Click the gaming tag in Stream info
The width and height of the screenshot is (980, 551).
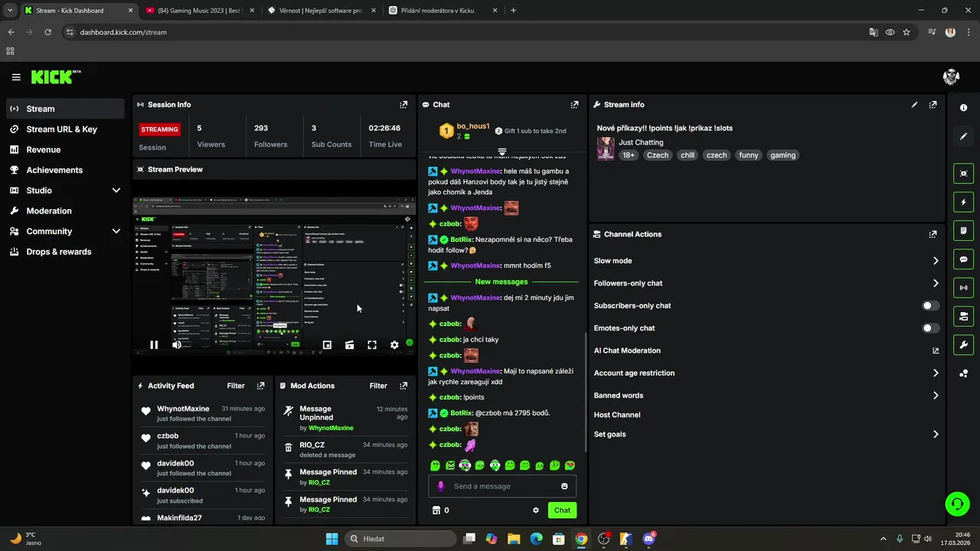click(x=782, y=155)
